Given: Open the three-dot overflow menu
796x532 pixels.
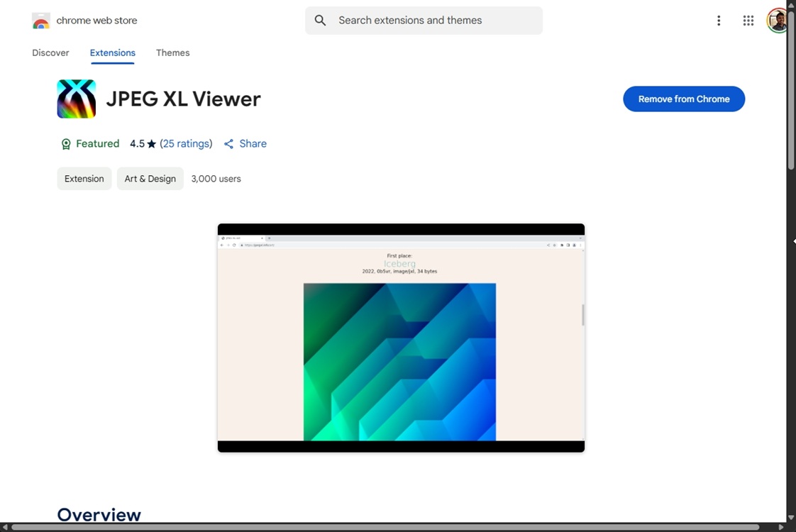Looking at the screenshot, I should (719, 20).
